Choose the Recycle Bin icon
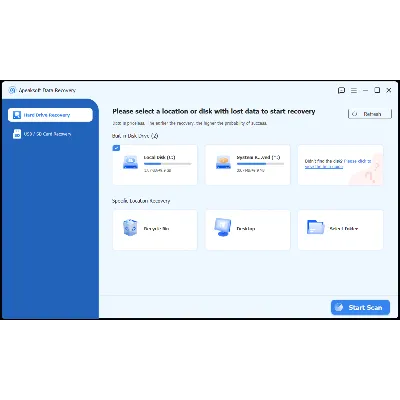400x400 pixels. pyautogui.click(x=130, y=228)
